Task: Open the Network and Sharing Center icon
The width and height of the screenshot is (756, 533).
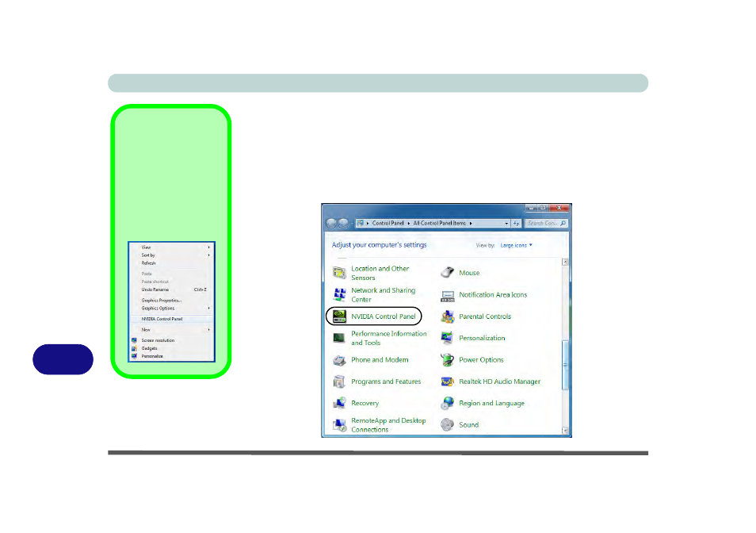Action: 339,295
